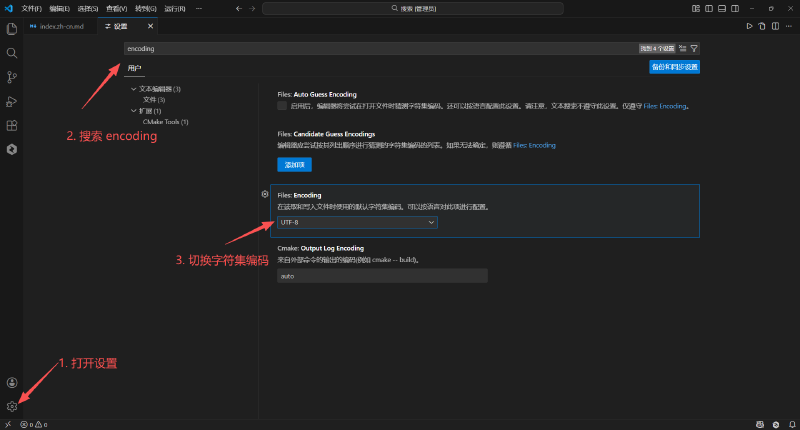
Task: Click the VS Code logo in title bar
Action: tap(9, 8)
